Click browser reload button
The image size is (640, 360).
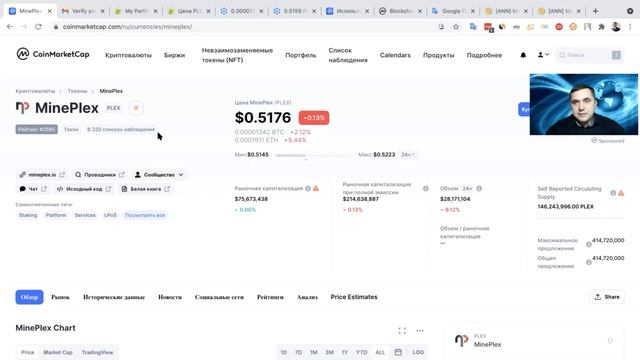pos(38,27)
